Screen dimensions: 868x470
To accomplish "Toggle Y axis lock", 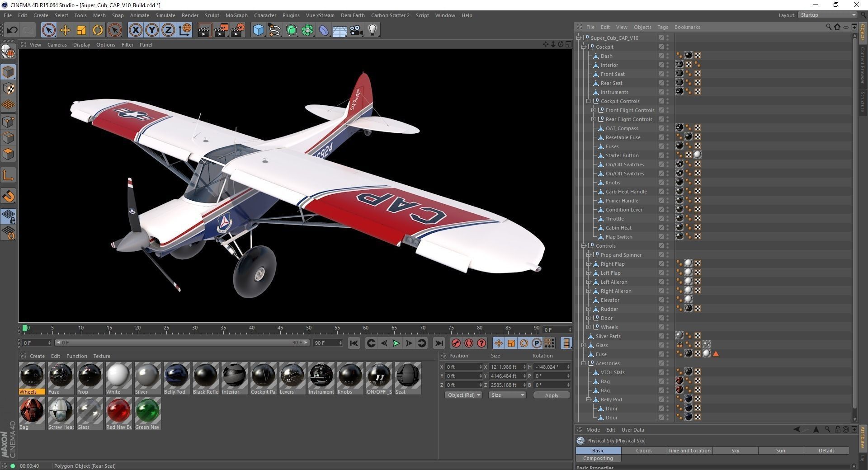I will 152,30.
